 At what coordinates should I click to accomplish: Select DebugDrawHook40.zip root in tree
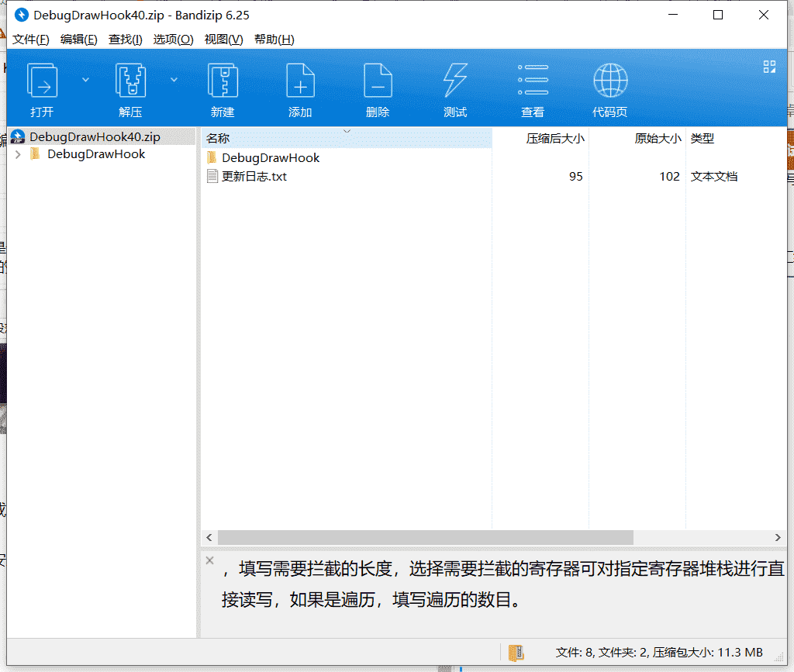[95, 136]
